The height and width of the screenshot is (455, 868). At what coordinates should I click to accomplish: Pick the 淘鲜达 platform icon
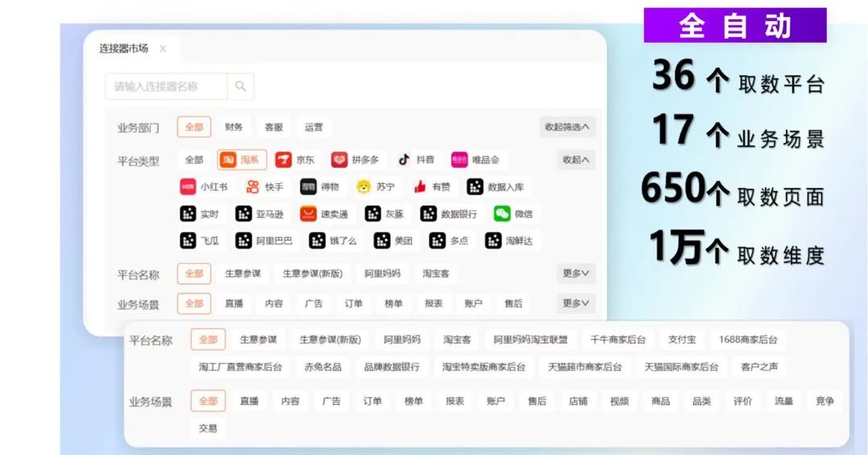click(x=493, y=240)
